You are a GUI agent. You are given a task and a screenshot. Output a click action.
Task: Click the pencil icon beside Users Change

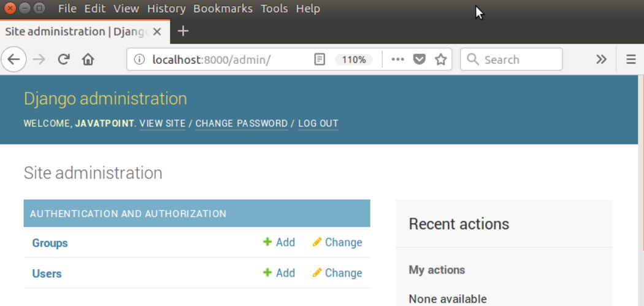316,272
